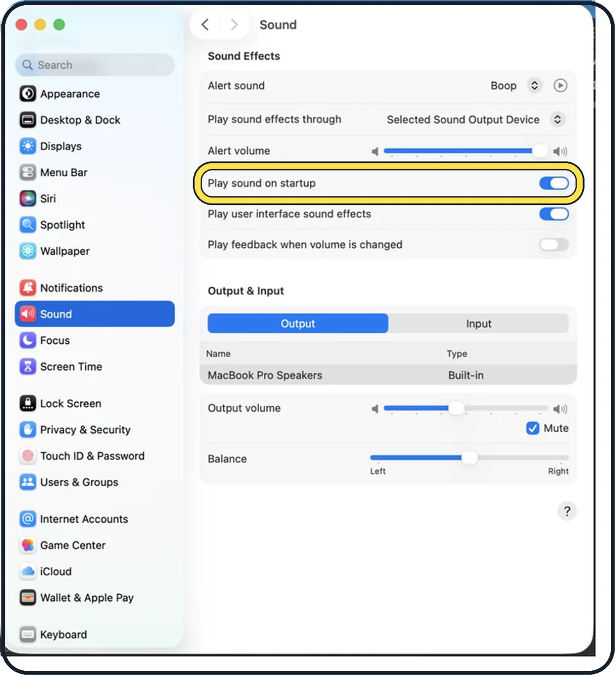Open the Privacy & Security hand icon
Viewport: 616px width, 676px height.
pyautogui.click(x=28, y=430)
